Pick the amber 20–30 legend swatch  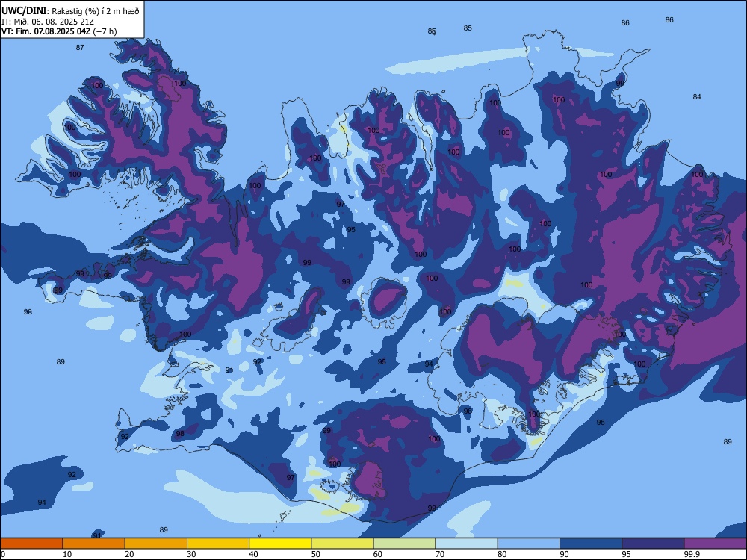point(156,544)
